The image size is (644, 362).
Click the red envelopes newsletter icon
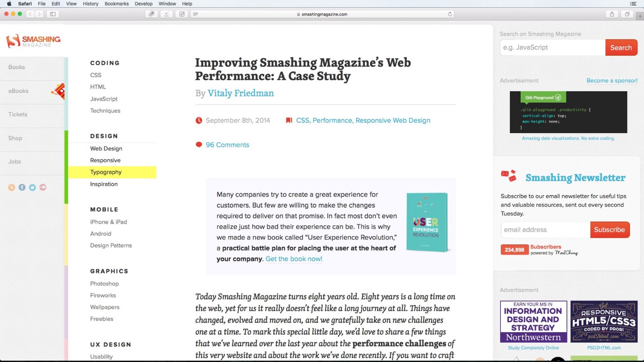(x=509, y=176)
